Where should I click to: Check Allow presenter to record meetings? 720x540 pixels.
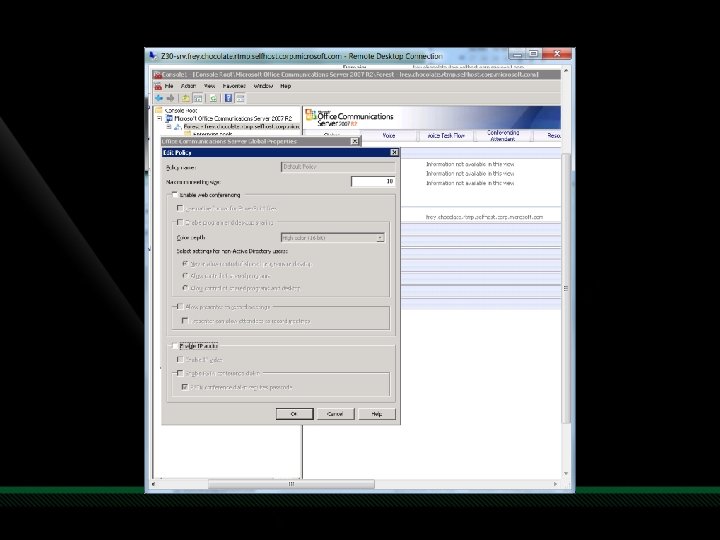180,306
